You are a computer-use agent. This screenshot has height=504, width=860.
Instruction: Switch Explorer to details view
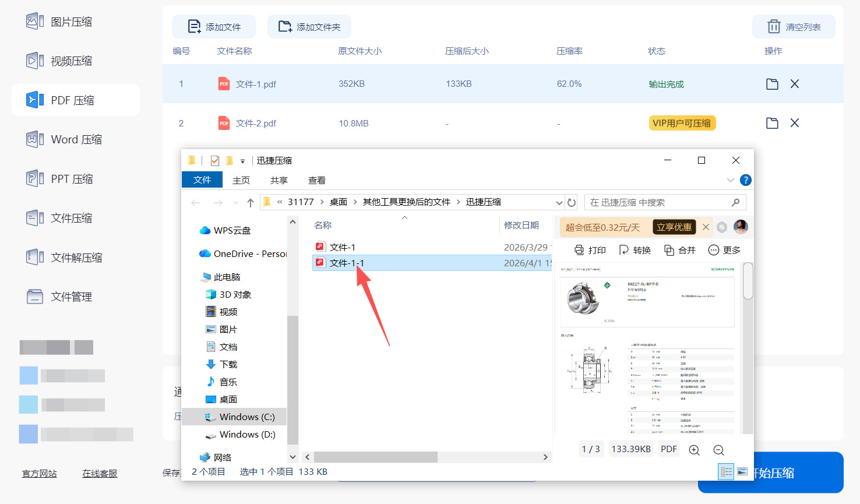(x=726, y=472)
